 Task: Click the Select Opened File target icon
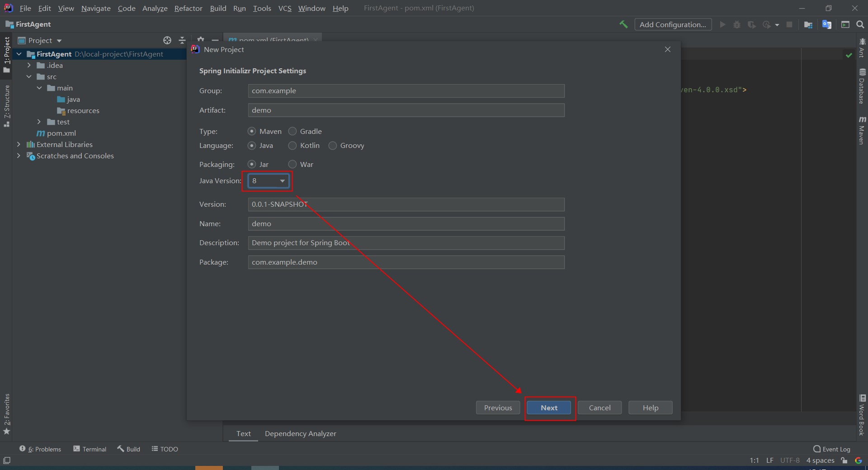point(167,40)
